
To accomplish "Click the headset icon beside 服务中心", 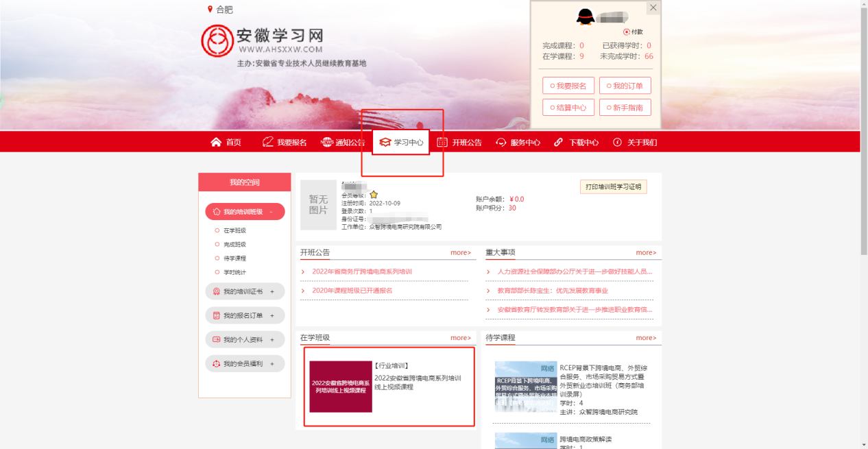I will click(x=501, y=143).
